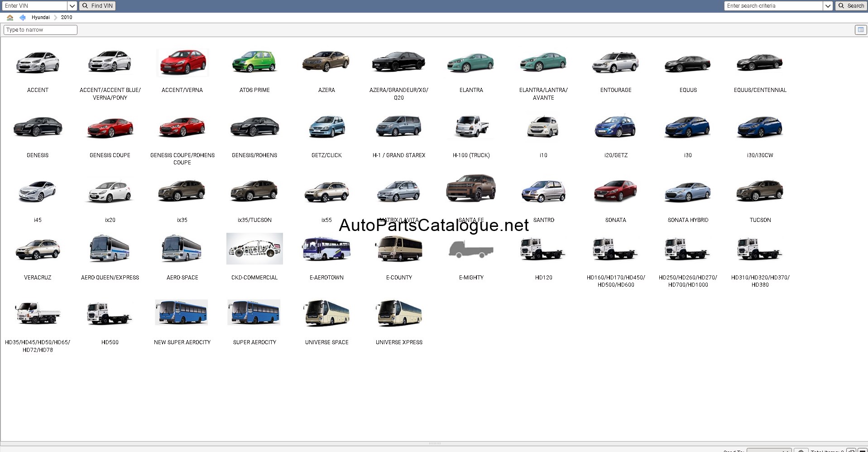868x452 pixels.
Task: Select the 2010 breadcrumb item
Action: 67,18
